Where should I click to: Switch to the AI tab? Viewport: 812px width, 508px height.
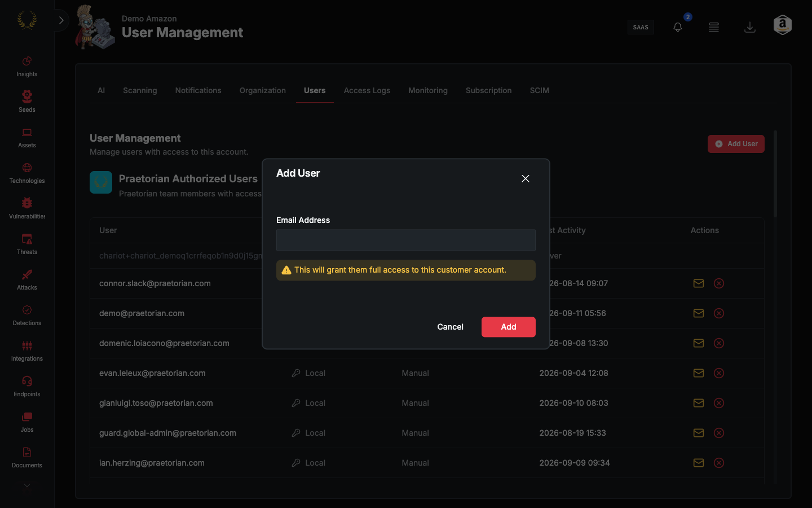[101, 90]
